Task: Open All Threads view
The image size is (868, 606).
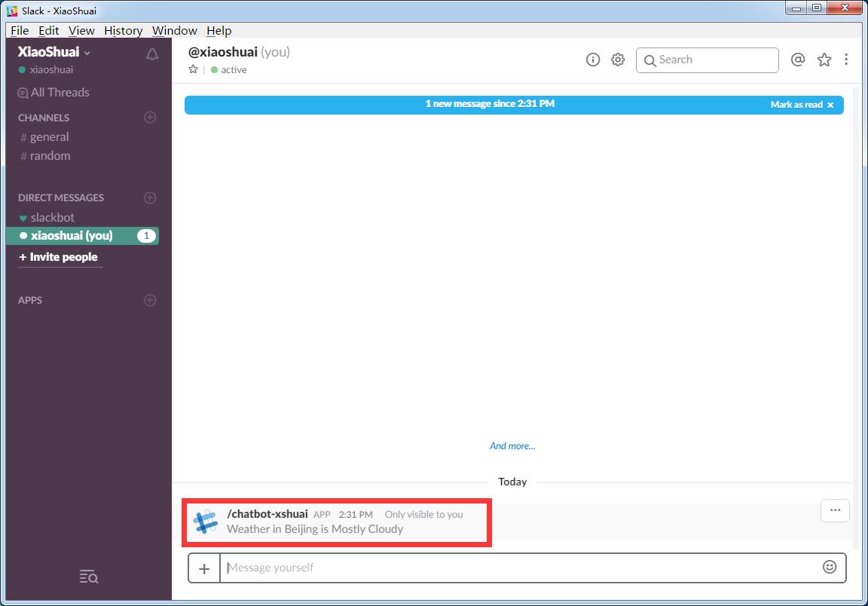Action: [53, 93]
